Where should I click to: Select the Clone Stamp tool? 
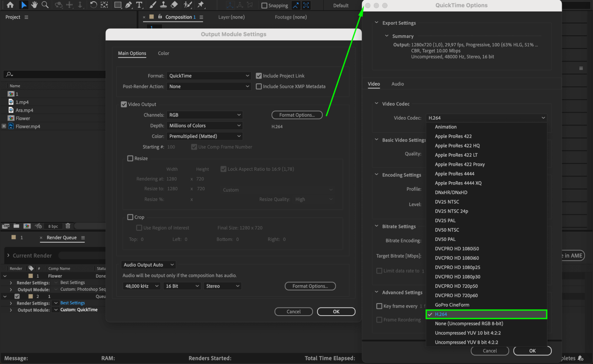click(163, 5)
